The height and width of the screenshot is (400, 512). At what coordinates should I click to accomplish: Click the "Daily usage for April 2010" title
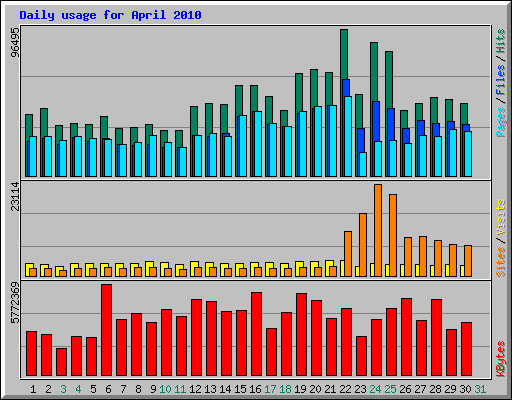point(110,15)
